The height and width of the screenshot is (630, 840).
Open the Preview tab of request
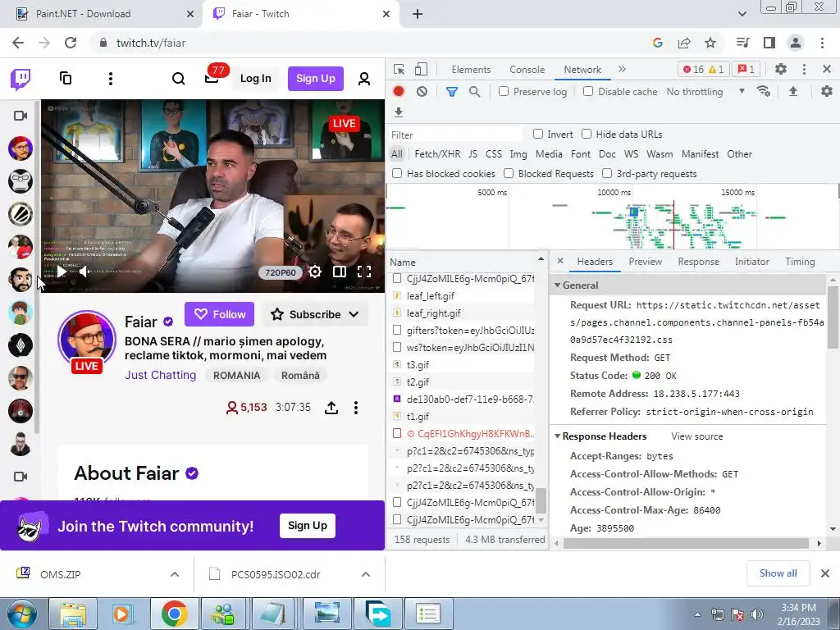[x=646, y=262]
